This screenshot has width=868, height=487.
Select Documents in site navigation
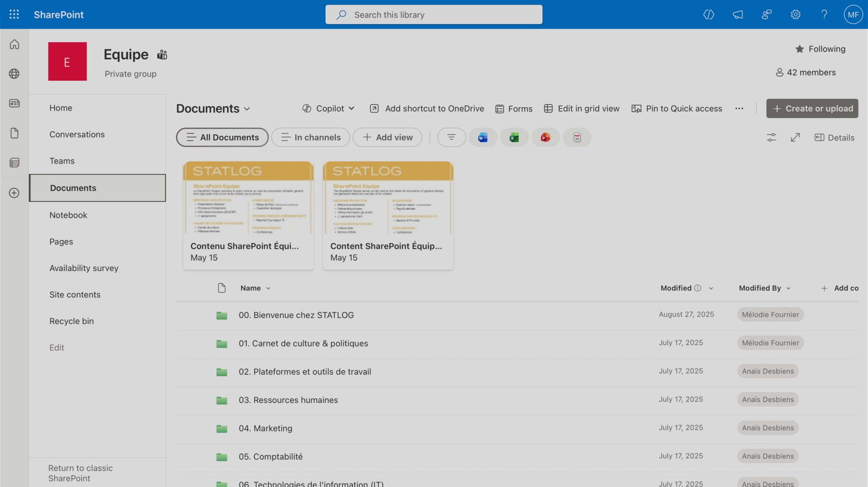coord(98,188)
